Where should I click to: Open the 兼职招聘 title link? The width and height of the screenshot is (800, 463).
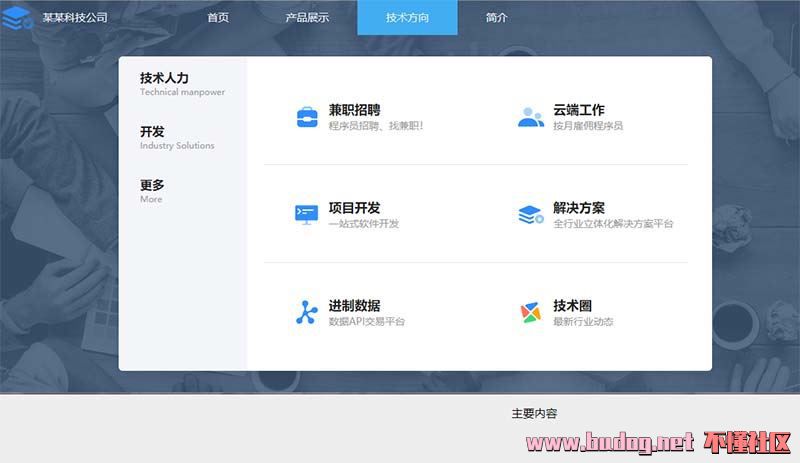coord(354,110)
